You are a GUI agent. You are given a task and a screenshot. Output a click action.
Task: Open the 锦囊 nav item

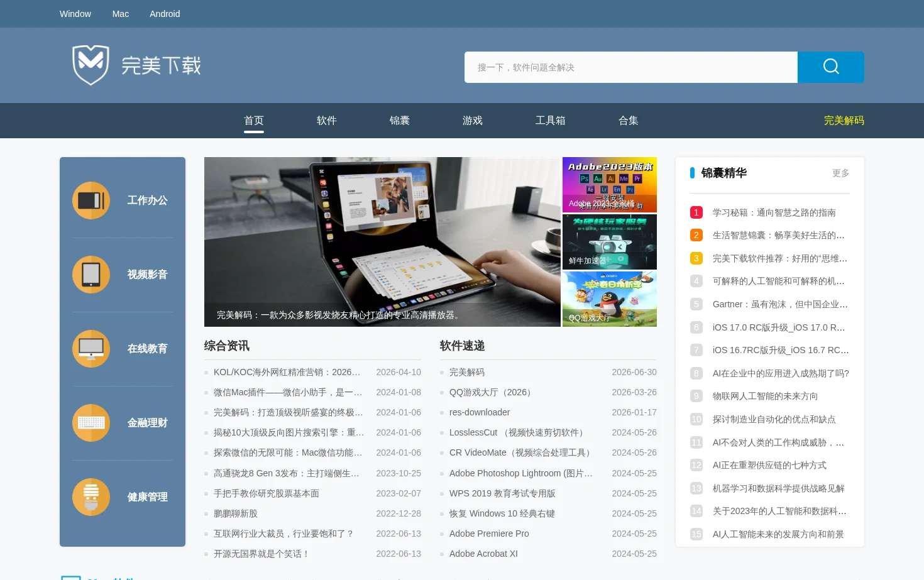tap(400, 121)
